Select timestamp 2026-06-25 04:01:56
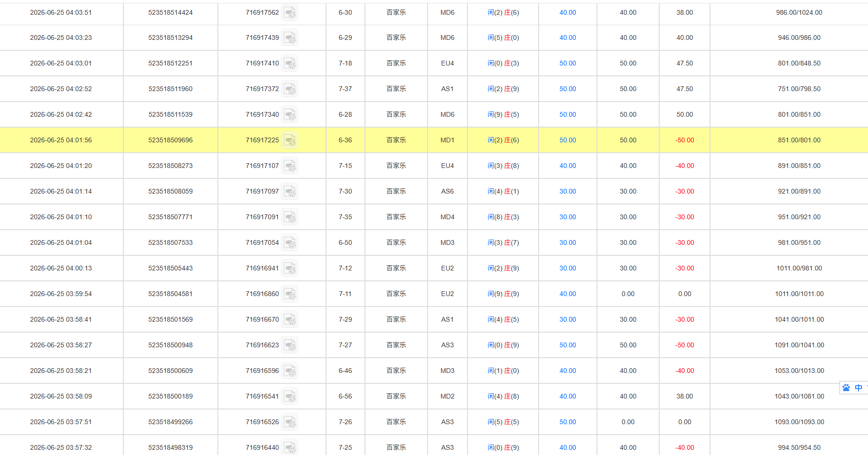 61,140
